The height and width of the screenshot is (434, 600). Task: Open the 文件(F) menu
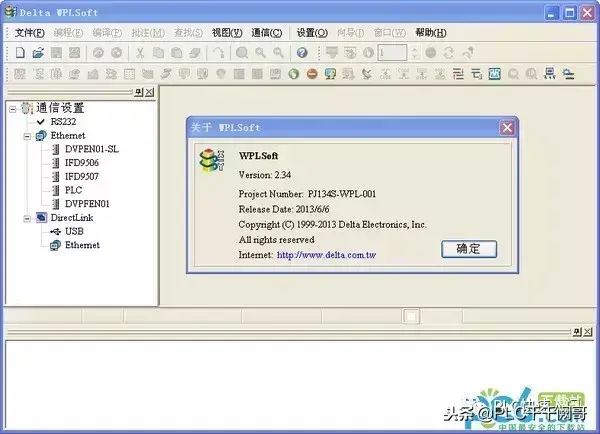click(x=29, y=33)
